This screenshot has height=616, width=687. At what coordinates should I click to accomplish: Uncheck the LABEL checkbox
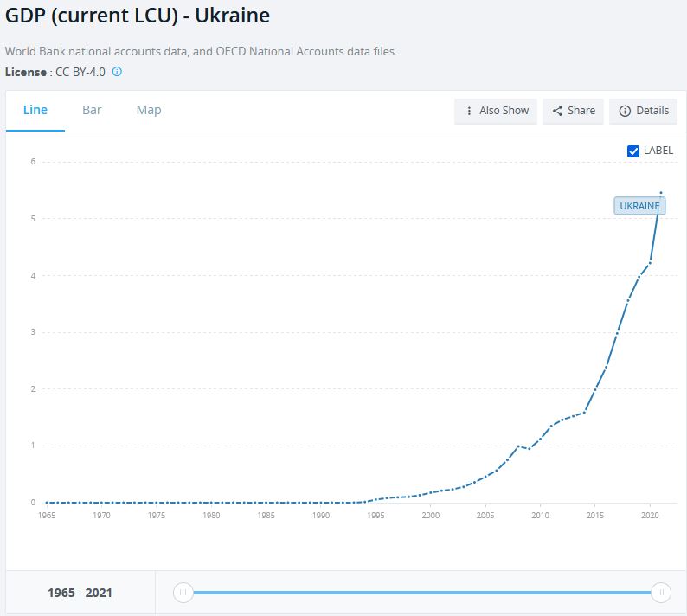click(x=633, y=151)
